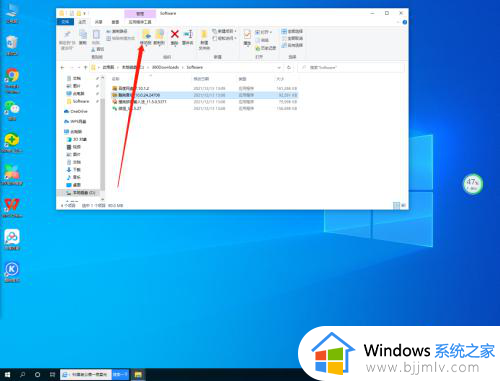Switch to the Share ribbon tab

tap(98, 22)
